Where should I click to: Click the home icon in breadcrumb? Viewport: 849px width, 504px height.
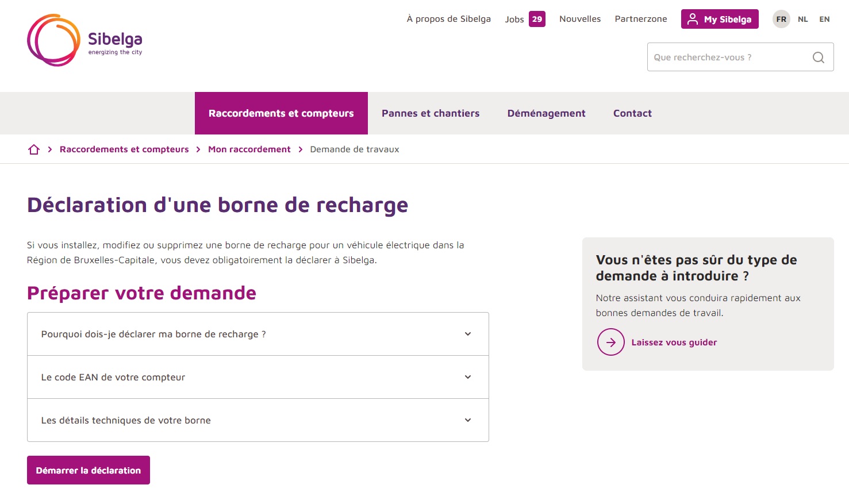pyautogui.click(x=34, y=149)
